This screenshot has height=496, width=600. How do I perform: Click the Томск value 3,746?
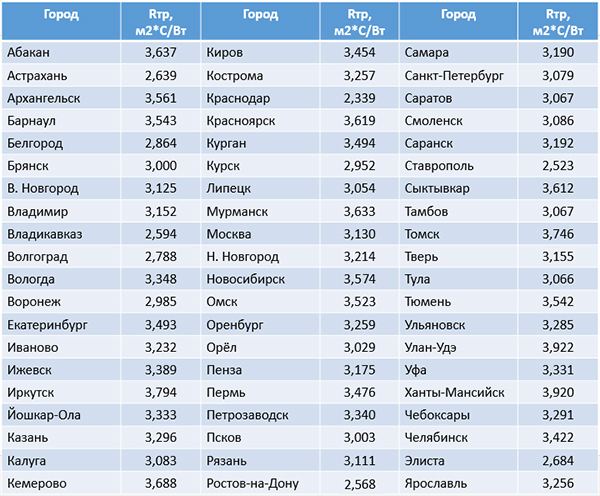pyautogui.click(x=558, y=234)
